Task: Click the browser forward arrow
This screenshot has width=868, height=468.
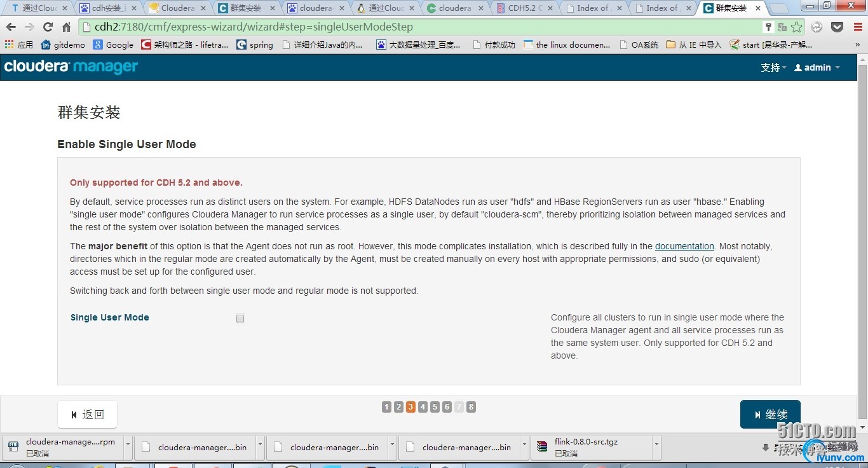Action: click(x=29, y=27)
